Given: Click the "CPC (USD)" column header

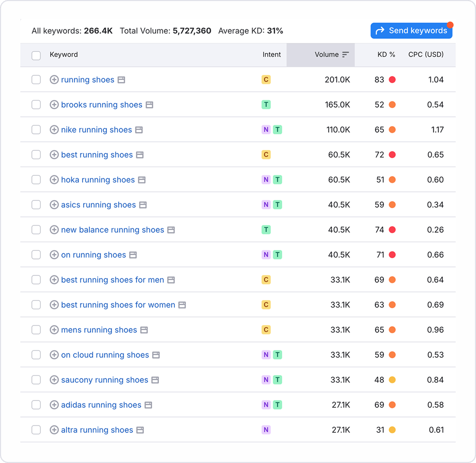Looking at the screenshot, I should pyautogui.click(x=426, y=54).
